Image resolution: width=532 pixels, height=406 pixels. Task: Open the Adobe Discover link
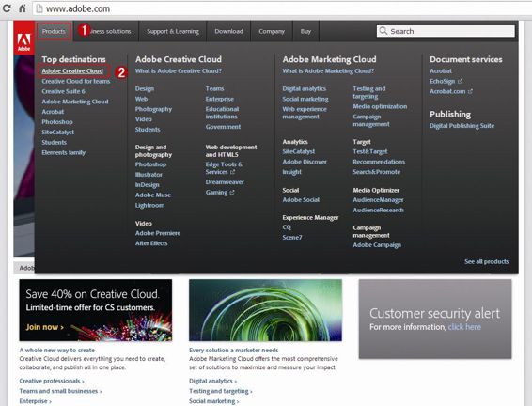(305, 162)
